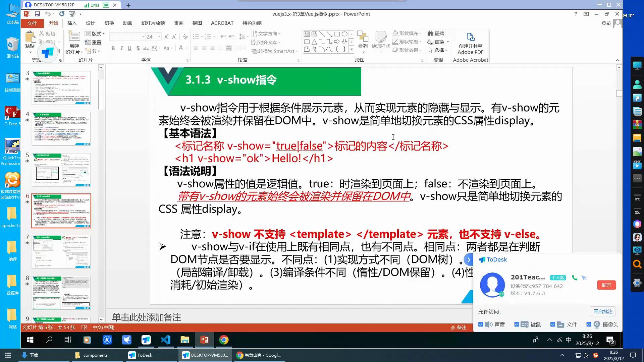This screenshot has height=362, width=644.
Task: Open the 幻灯片放映 slideshow tab
Action: [x=153, y=23]
